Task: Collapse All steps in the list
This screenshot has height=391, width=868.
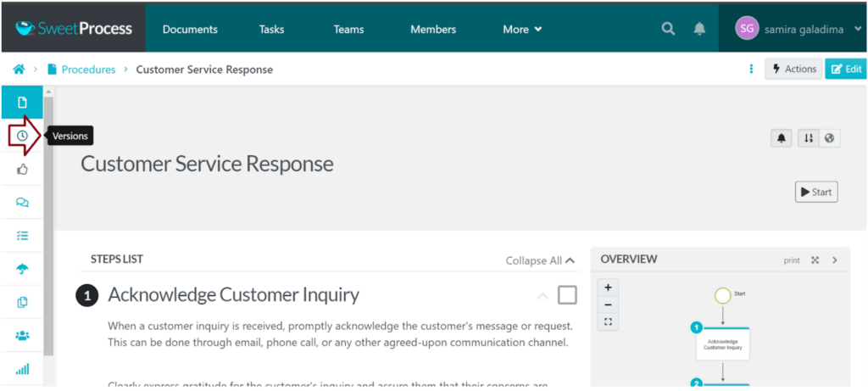Action: tap(540, 260)
